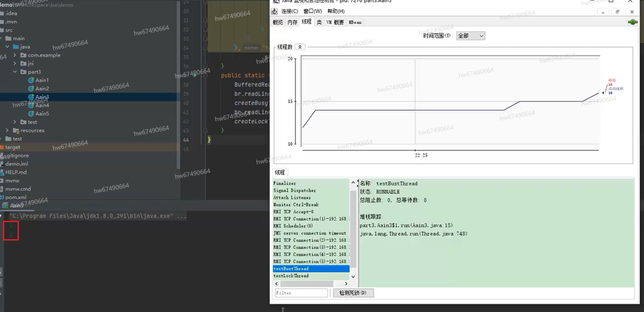Click the JConsole connection status icon
Screen dimensions: 644x312
pyautogui.click(x=632, y=22)
